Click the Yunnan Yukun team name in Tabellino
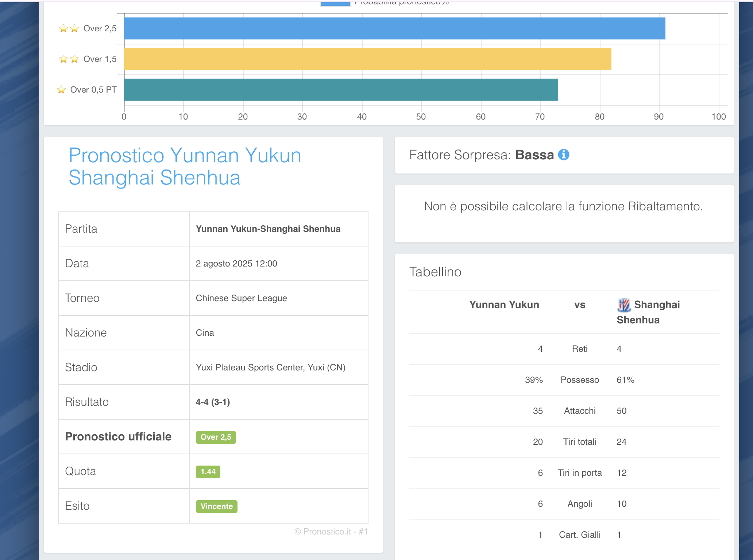The height and width of the screenshot is (560, 753). coord(504,305)
